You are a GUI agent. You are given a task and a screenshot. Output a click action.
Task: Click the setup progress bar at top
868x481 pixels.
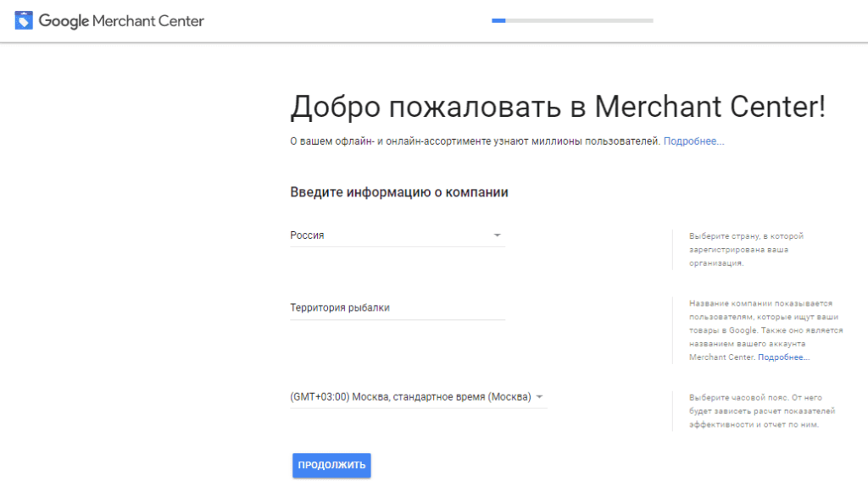click(x=572, y=20)
